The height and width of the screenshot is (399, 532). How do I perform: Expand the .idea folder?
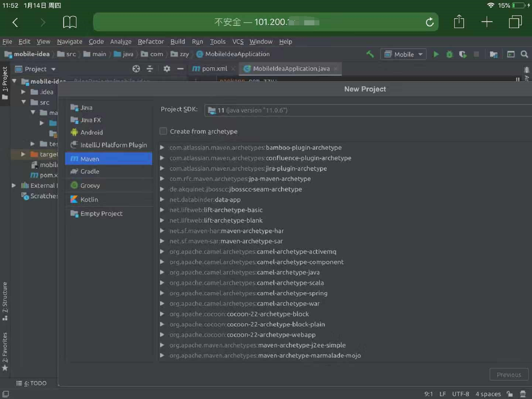pos(23,92)
